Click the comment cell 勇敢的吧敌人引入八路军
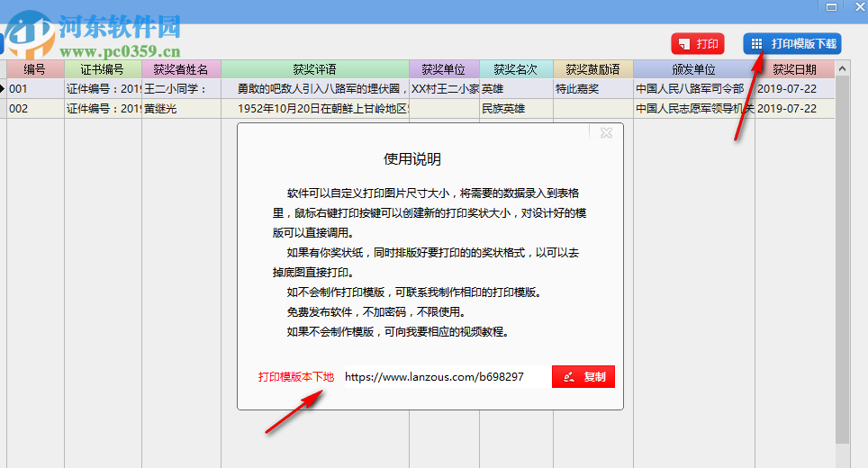This screenshot has width=868, height=468. pos(314,88)
